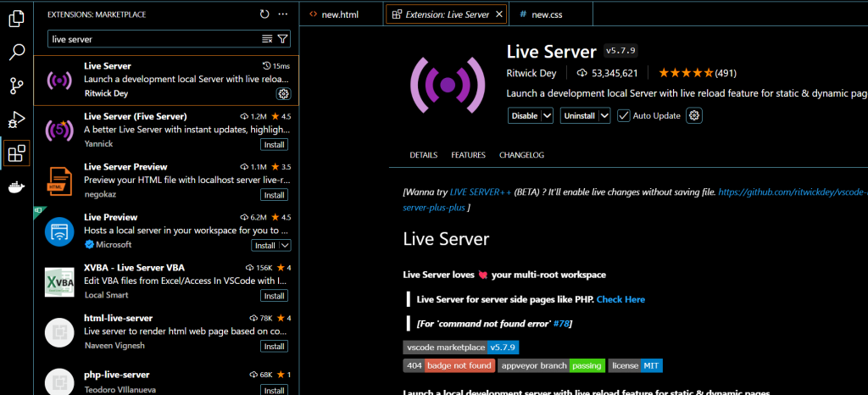This screenshot has width=868, height=395.
Task: Click the 404 badge not found badge
Action: click(449, 365)
